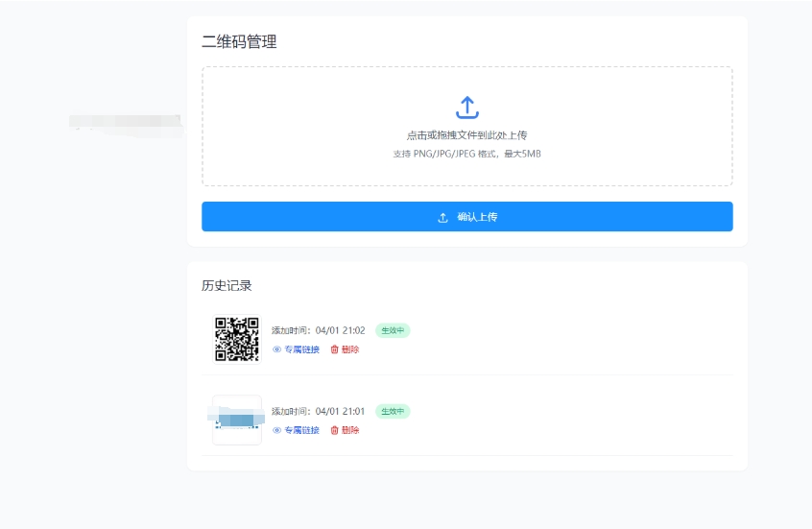
Task: Delete the record added 04/01 21:02
Action: (x=345, y=349)
